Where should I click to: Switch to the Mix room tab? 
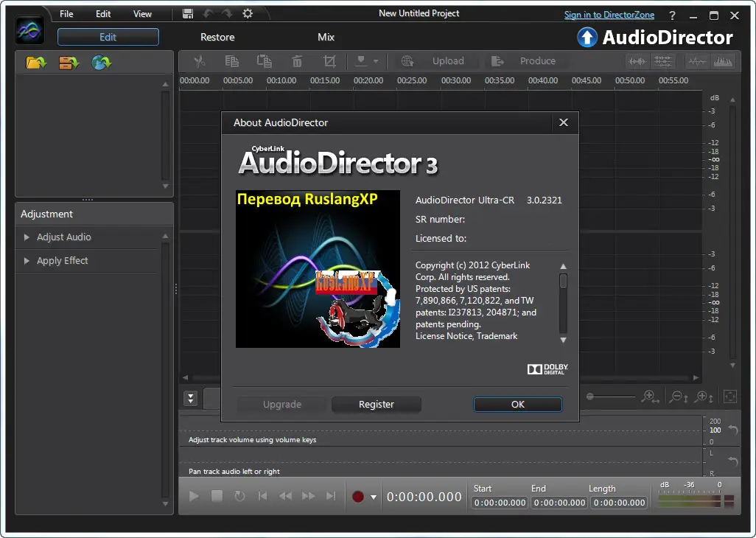tap(326, 37)
